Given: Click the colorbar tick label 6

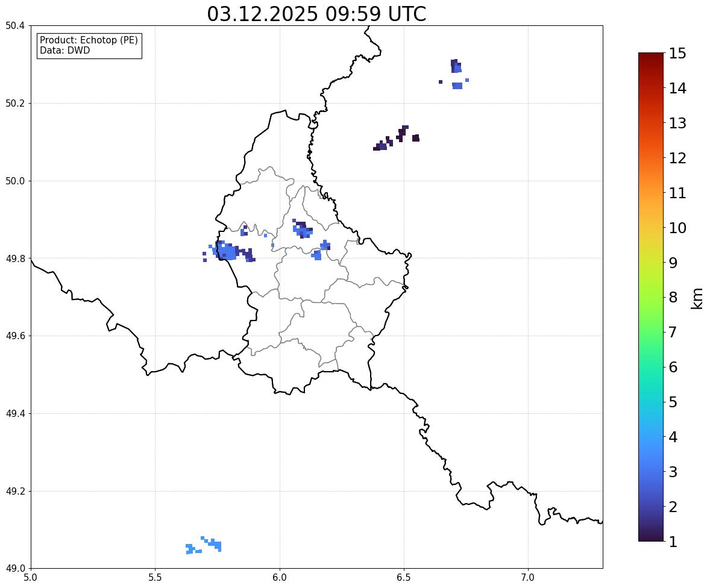Looking at the screenshot, I should (673, 367).
